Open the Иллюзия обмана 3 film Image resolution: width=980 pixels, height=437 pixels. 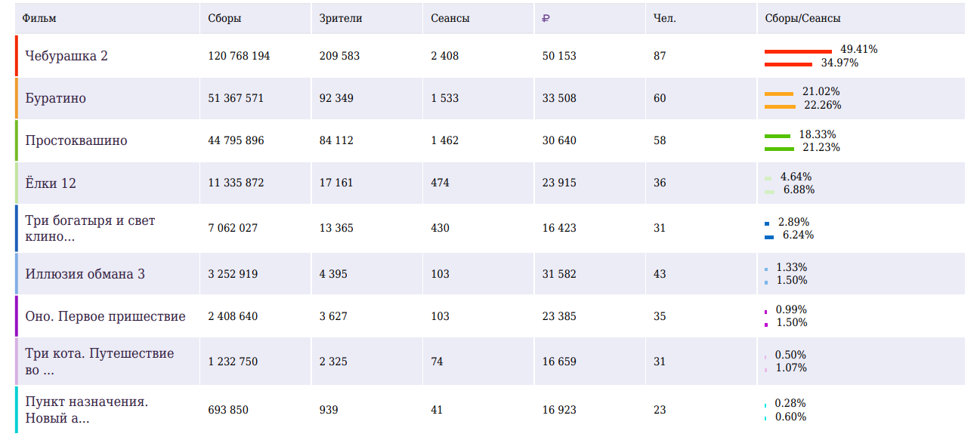(85, 274)
